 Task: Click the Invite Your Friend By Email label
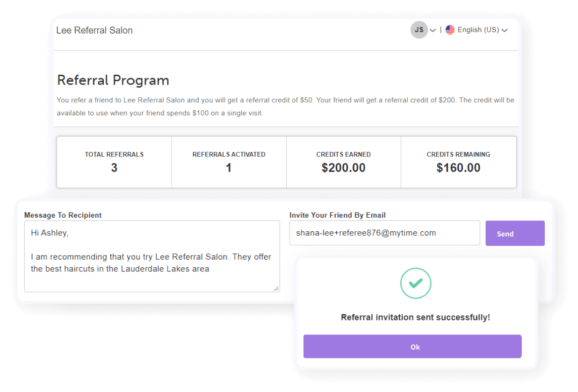[x=338, y=215]
